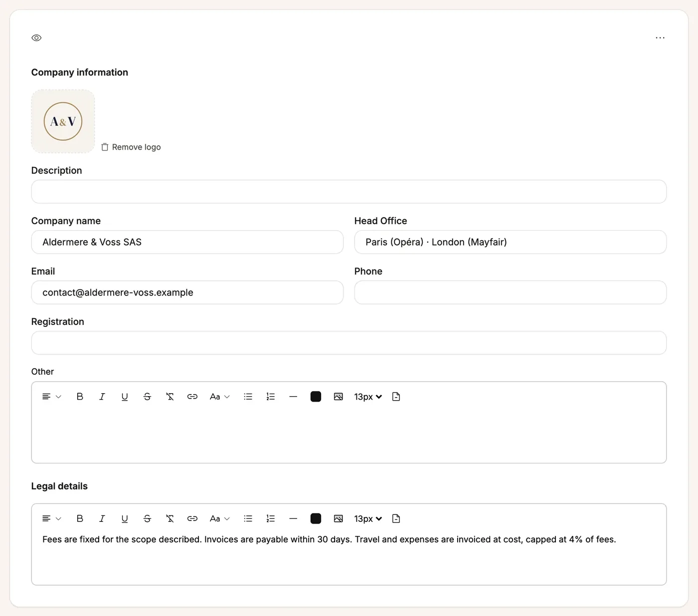Click the legal text starting "Fees are fixed"
The height and width of the screenshot is (616, 698).
click(x=329, y=540)
